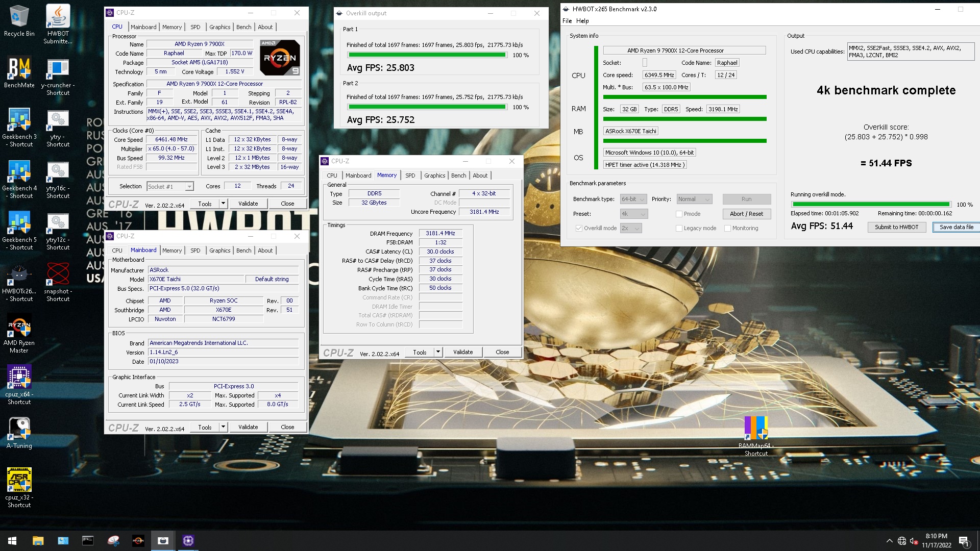Enable Monitoring checkbox
Viewport: 980px width, 551px height.
tap(727, 228)
